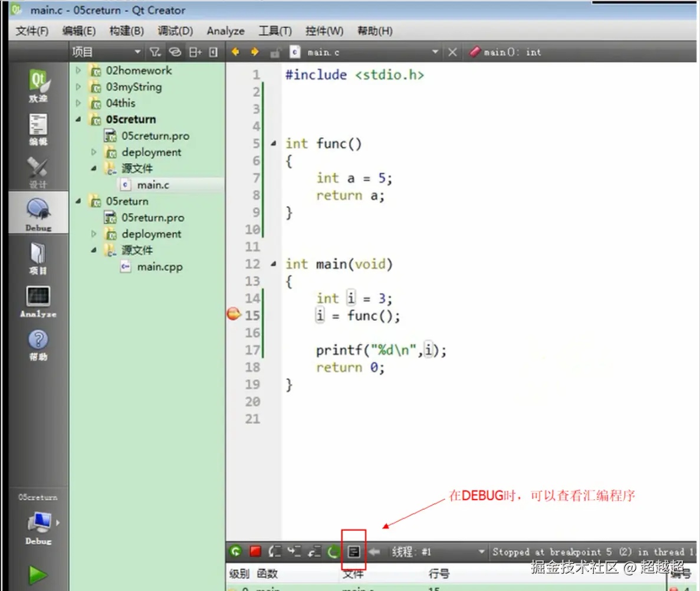Open the 文件(F) menu
The width and height of the screenshot is (700, 591).
click(x=32, y=31)
